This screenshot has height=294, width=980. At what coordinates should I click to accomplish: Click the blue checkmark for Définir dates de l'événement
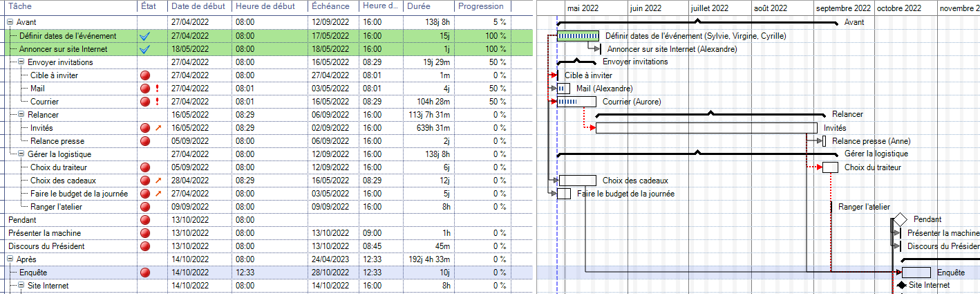[145, 36]
